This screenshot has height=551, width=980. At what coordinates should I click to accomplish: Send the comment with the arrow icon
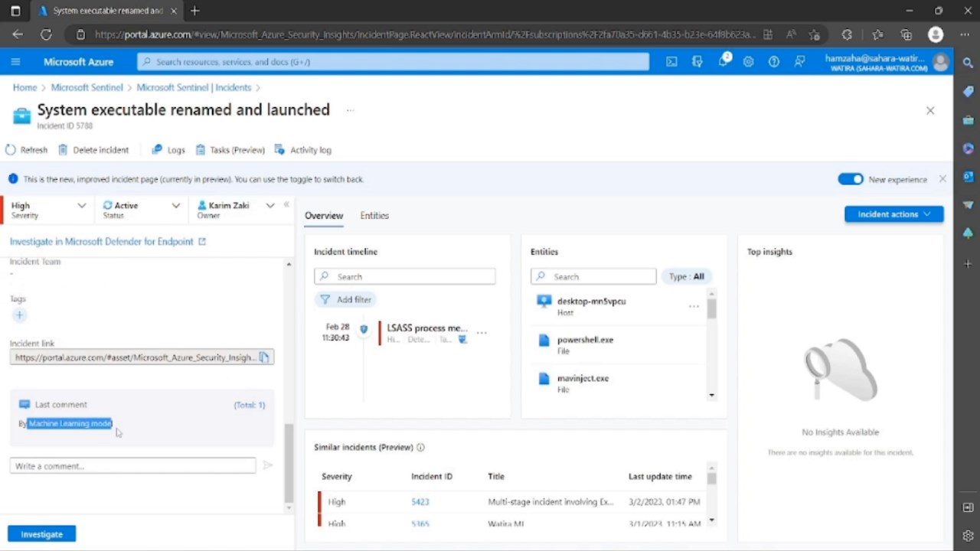[267, 465]
